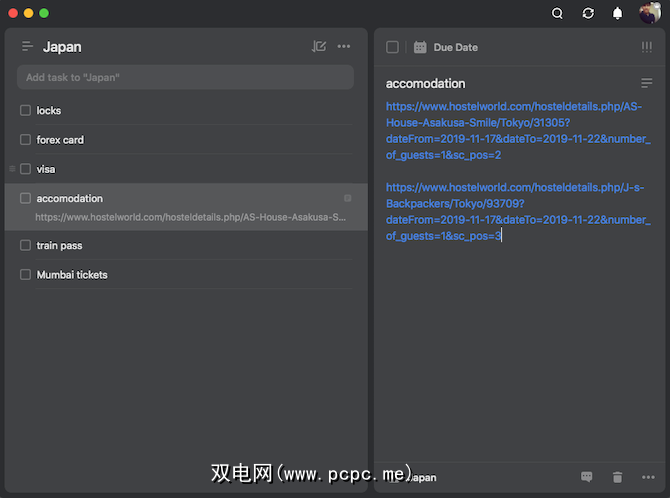The width and height of the screenshot is (670, 498).
Task: Open the task detail more options ellipsis
Action: [648, 478]
